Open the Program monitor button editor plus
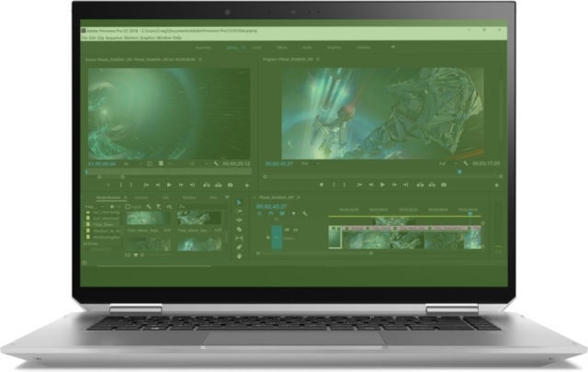Screen dimensions: 588x372 (497, 186)
